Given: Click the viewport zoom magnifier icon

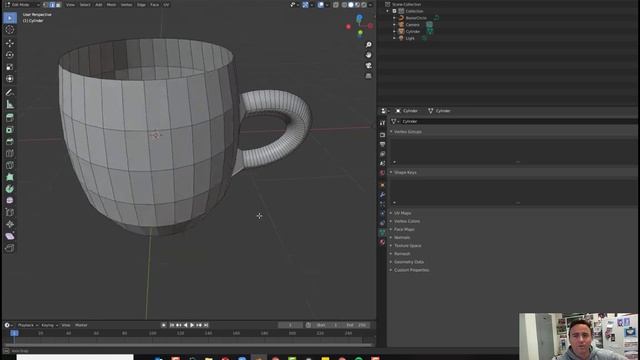Looking at the screenshot, I should (x=369, y=44).
